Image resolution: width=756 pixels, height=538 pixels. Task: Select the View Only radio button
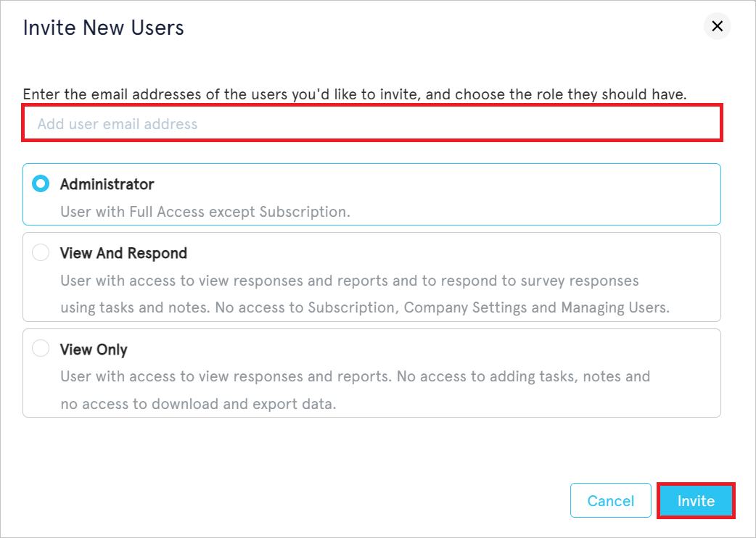[41, 348]
